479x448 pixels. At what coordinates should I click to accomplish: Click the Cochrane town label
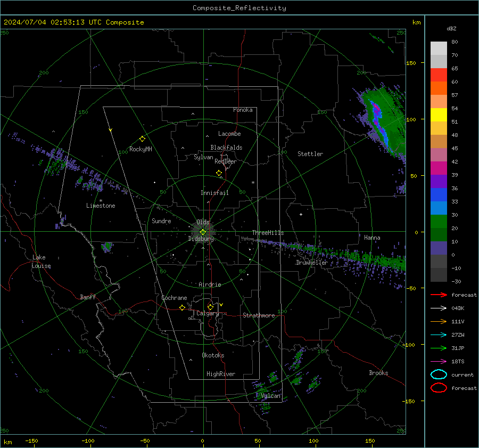(174, 298)
